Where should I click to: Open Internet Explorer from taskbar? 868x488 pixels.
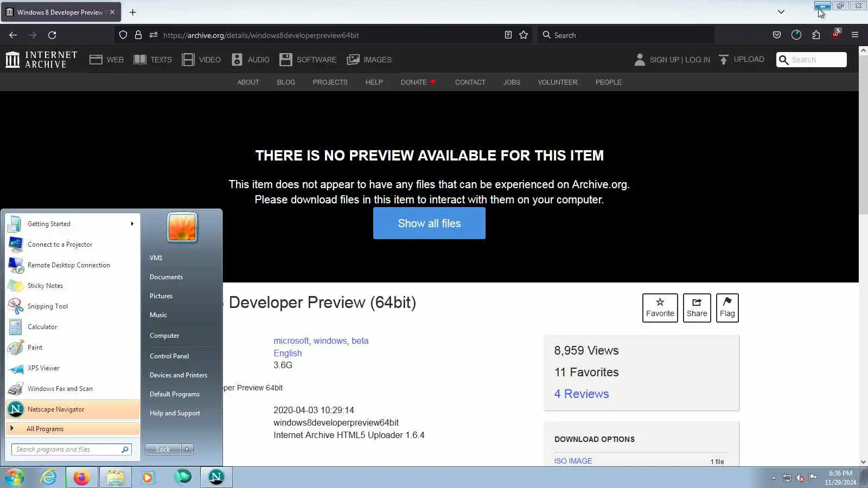(x=49, y=477)
